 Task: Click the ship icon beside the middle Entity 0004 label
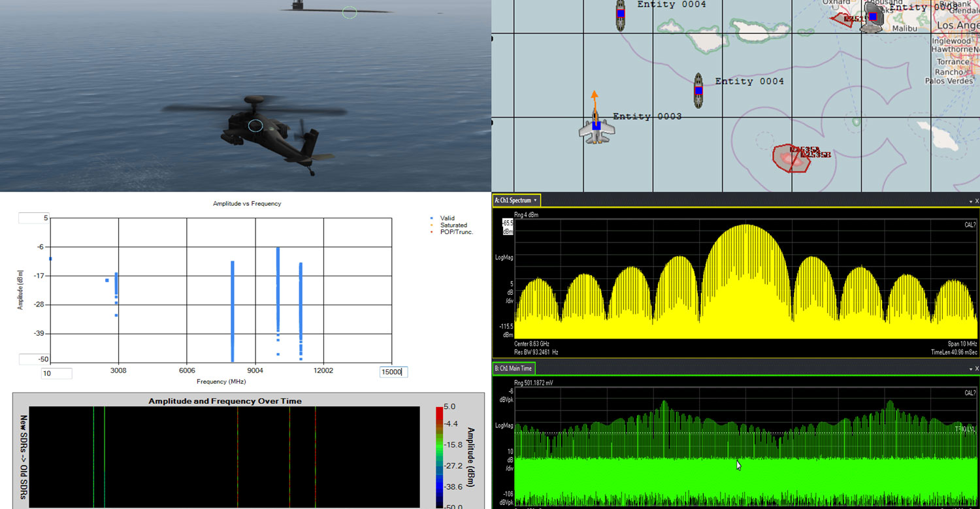coord(698,90)
